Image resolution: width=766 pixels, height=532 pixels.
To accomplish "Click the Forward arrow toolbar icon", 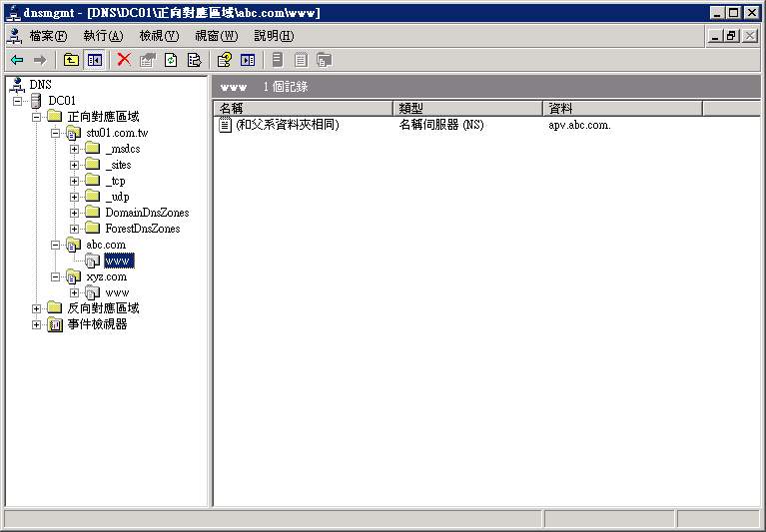I will [40, 60].
